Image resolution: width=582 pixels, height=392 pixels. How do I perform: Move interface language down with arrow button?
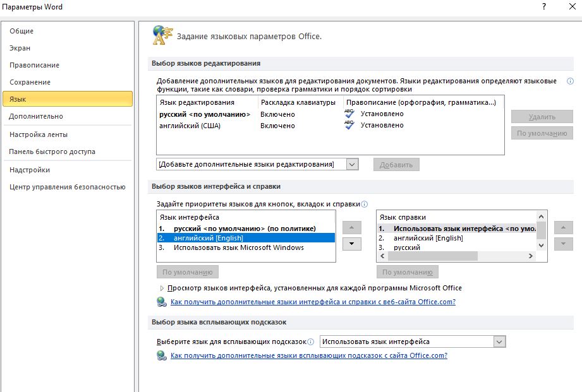tap(351, 244)
